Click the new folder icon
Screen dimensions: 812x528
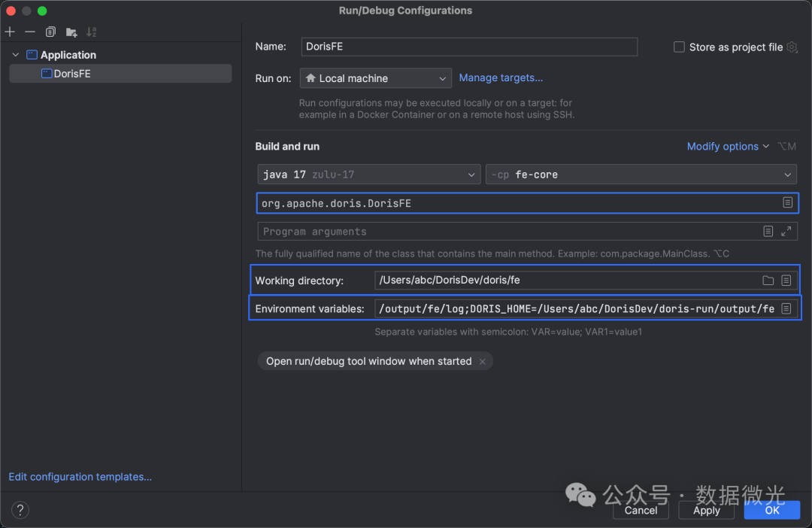pos(71,32)
